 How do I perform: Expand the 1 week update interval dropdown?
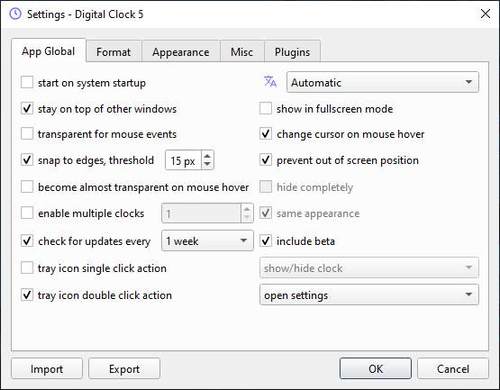click(207, 240)
